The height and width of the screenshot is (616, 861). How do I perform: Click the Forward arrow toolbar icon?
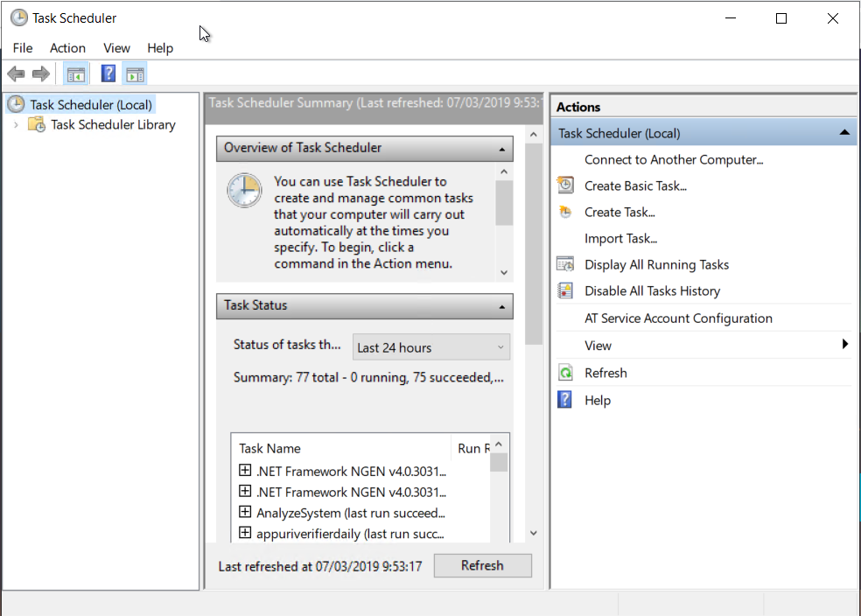(x=40, y=73)
